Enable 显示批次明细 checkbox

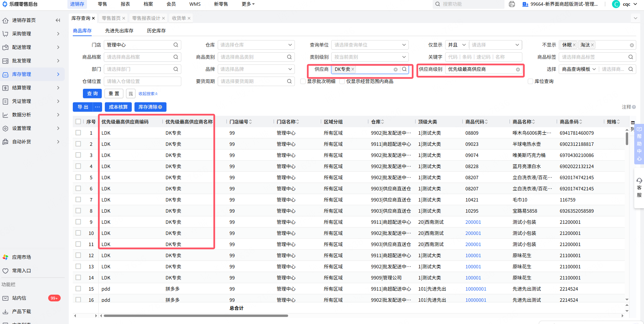pos(303,81)
